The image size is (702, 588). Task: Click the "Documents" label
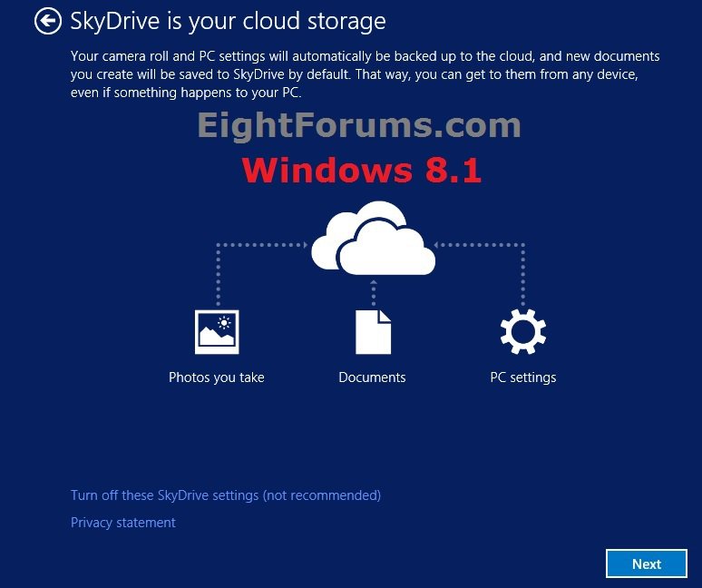[372, 377]
